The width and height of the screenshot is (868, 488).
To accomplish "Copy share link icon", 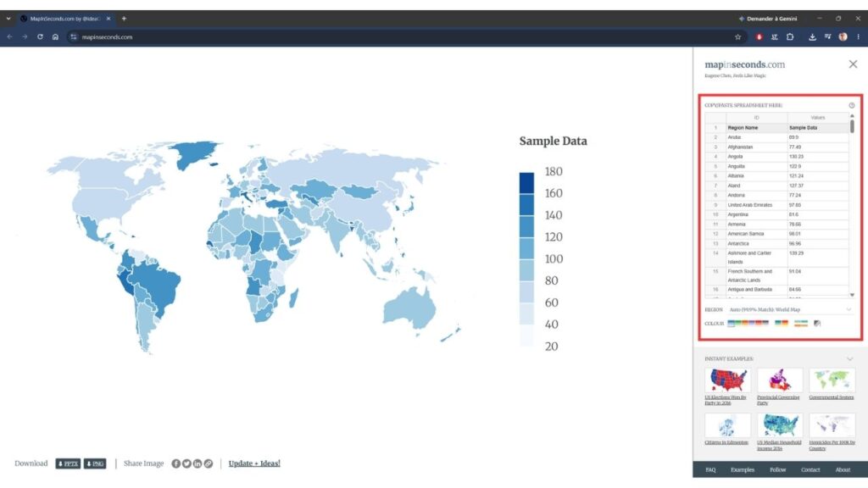I will [209, 463].
